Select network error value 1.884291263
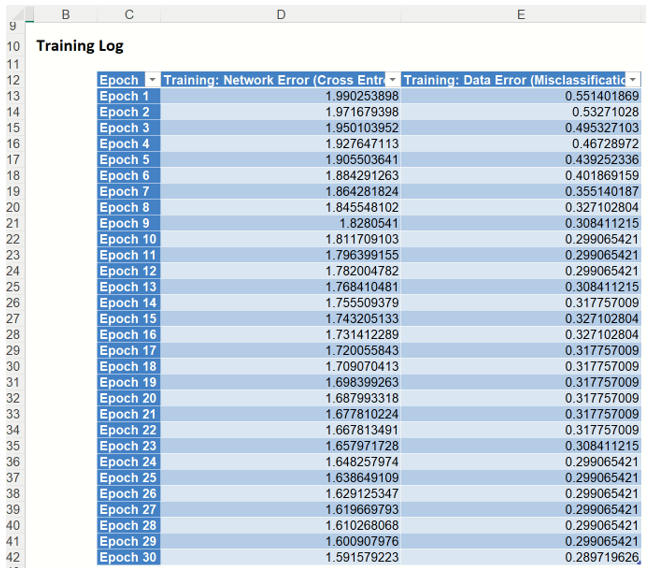Viewport: 649px width, 568px height. pyautogui.click(x=281, y=176)
